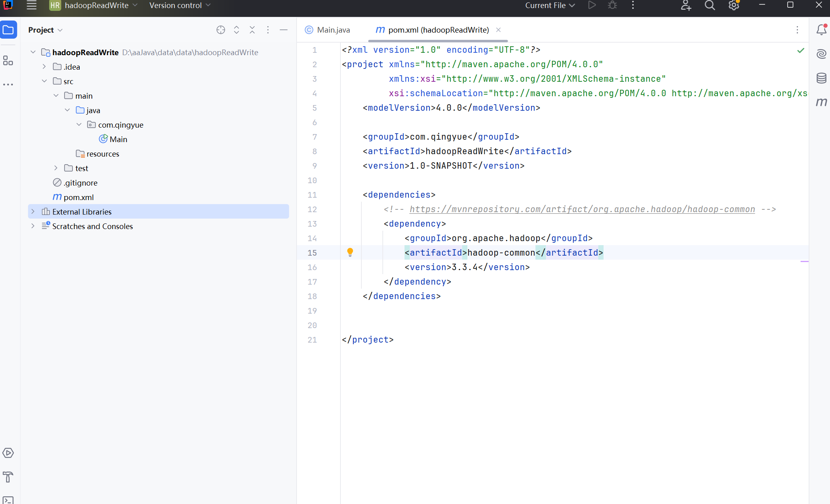Screen dimensions: 830x504
Task: Open the Current File run configuration dropdown
Action: 550,6
